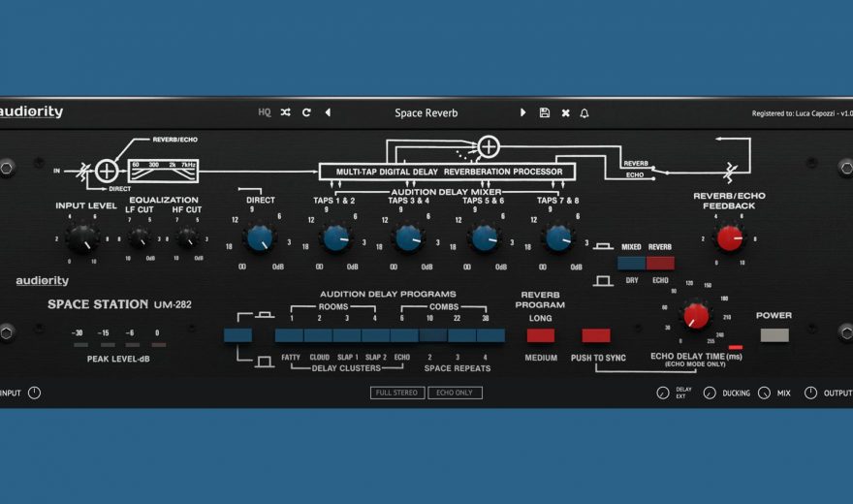Open notifications with the bell icon
This screenshot has width=853, height=504.
pyautogui.click(x=584, y=112)
